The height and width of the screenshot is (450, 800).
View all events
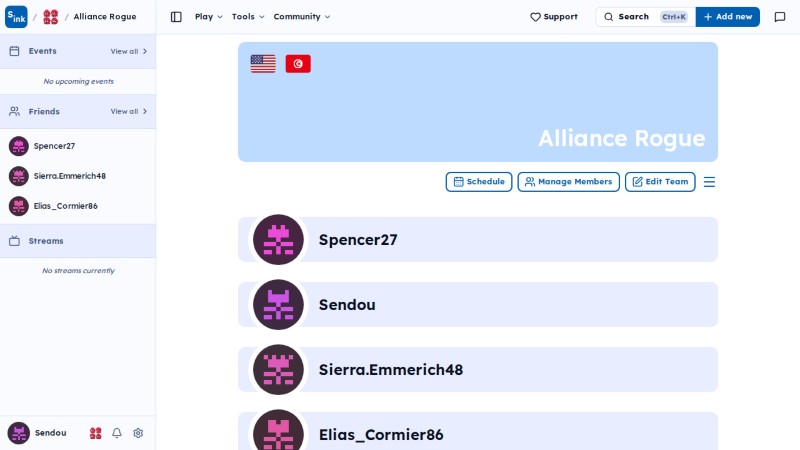click(129, 51)
